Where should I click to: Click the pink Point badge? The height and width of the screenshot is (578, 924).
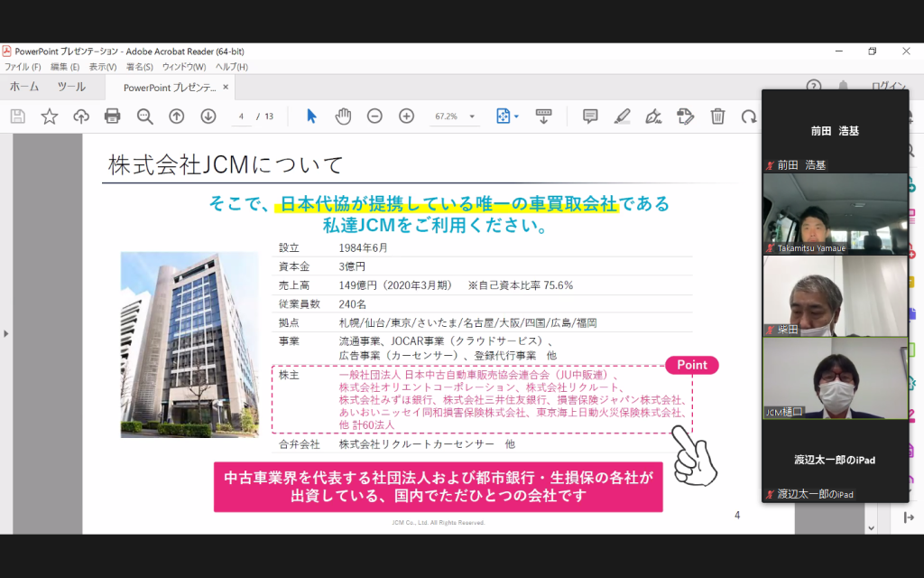(x=692, y=365)
